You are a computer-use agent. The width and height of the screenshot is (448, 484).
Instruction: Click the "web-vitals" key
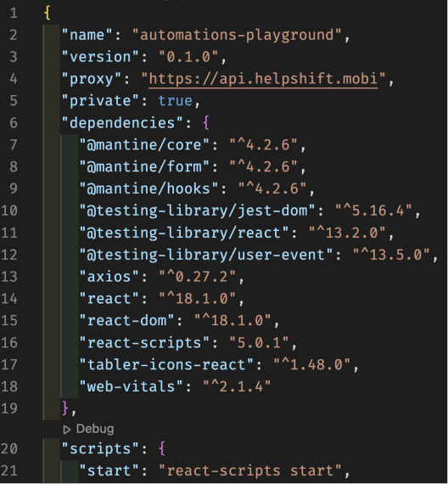click(132, 386)
